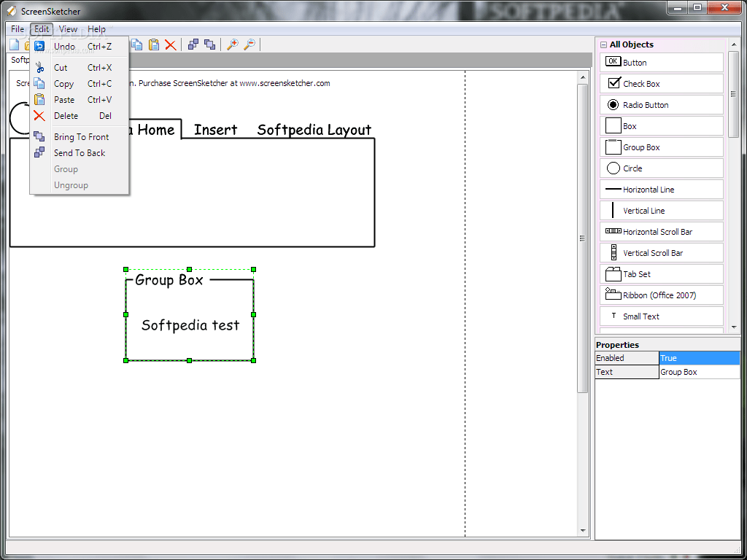Click the bottom-right green resize handle
Viewport: 747px width, 560px height.
pyautogui.click(x=253, y=360)
